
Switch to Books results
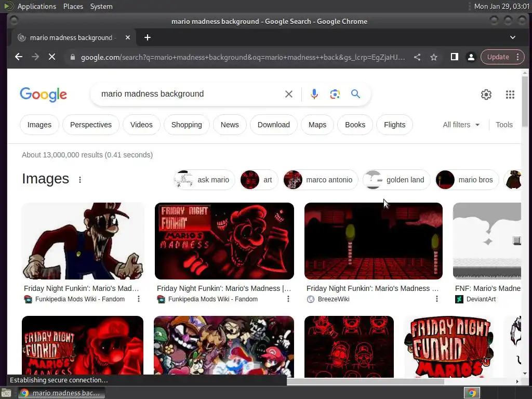pos(355,125)
